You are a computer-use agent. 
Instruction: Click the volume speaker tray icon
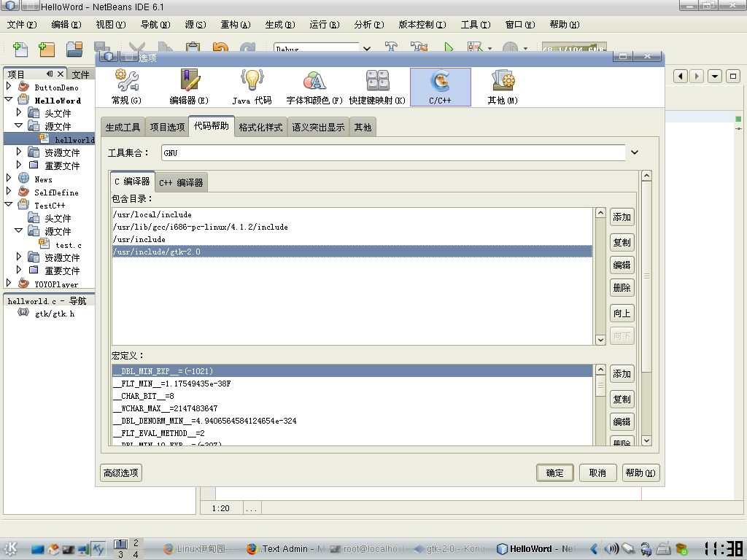click(x=611, y=548)
